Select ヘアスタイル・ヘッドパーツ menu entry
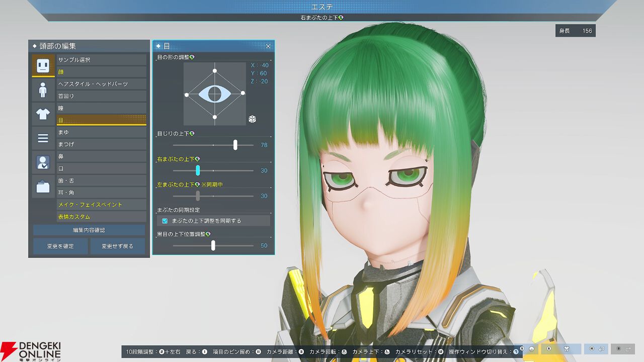 (101, 84)
